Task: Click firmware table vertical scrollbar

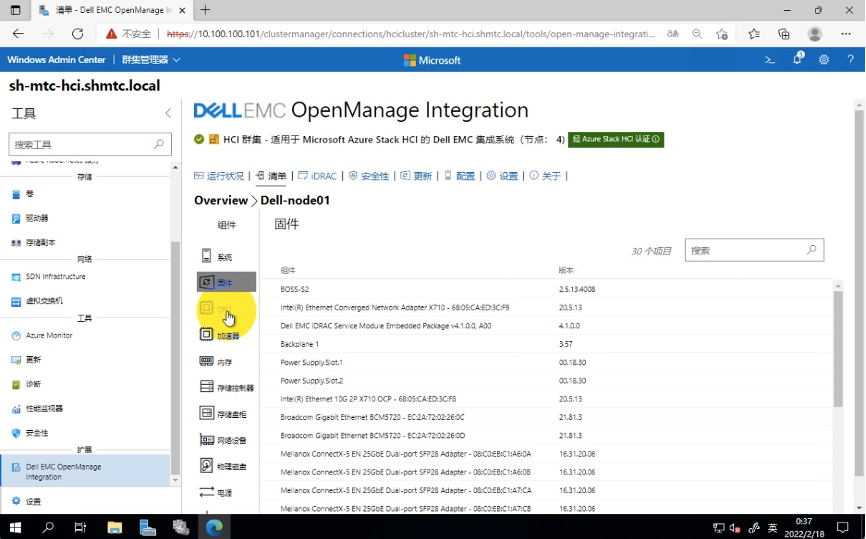Action: click(x=838, y=349)
